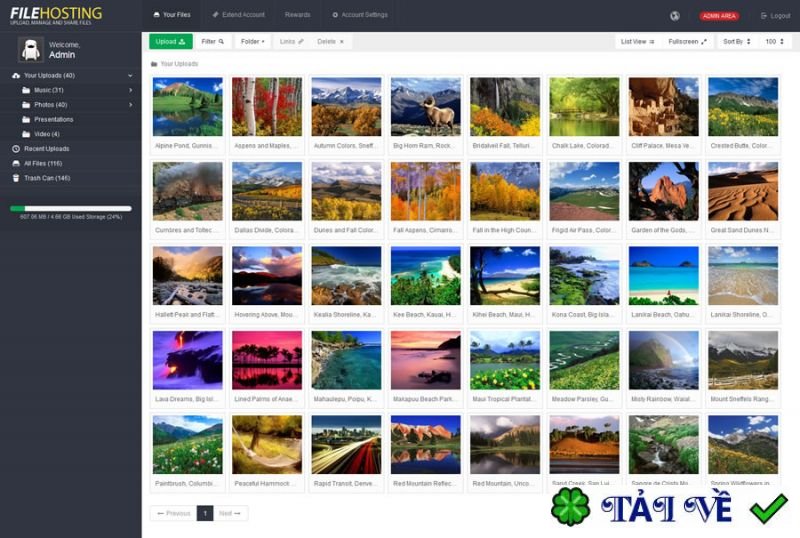
Task: Click the used storage progress bar
Action: [71, 208]
